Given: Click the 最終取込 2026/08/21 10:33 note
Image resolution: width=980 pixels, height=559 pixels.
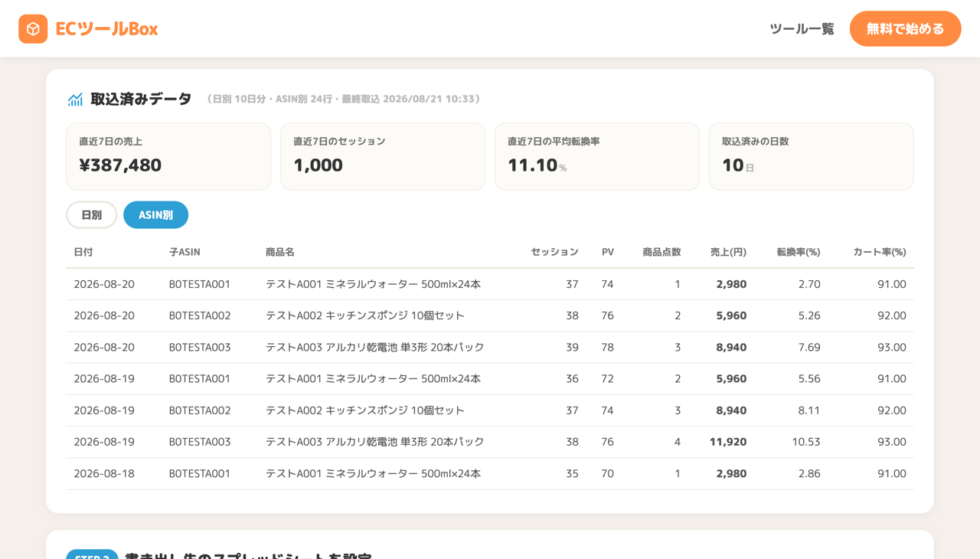Looking at the screenshot, I should coord(411,99).
